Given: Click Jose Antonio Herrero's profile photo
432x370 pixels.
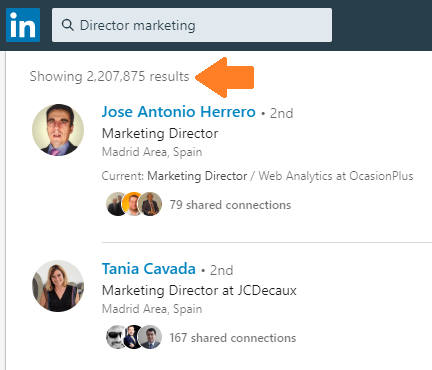Looking at the screenshot, I should pos(58,130).
